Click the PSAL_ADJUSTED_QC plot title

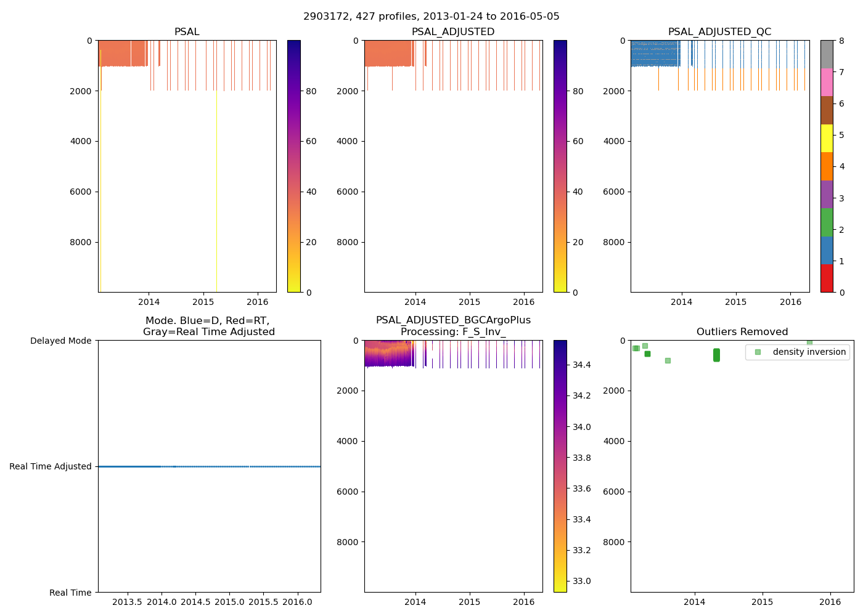click(719, 32)
